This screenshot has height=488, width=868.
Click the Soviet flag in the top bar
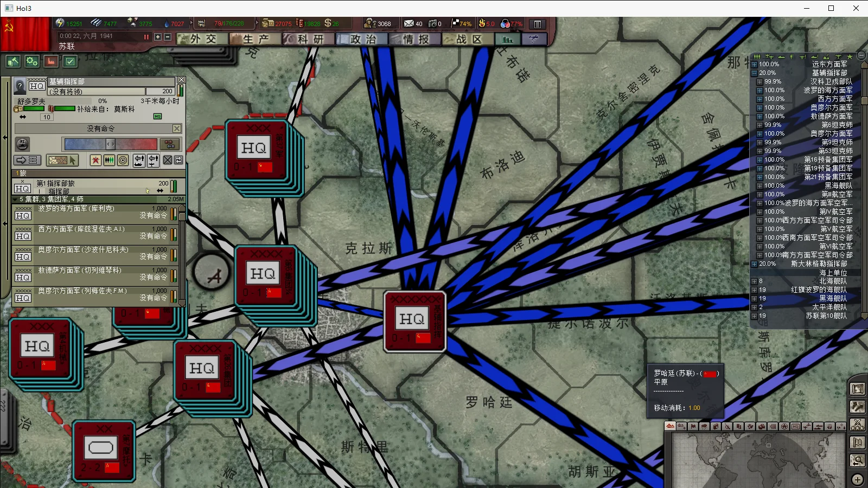pyautogui.click(x=25, y=34)
